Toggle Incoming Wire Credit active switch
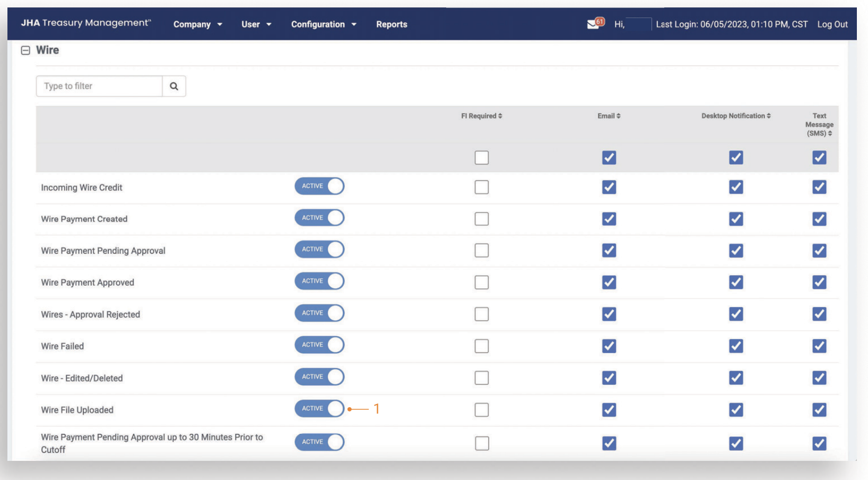868x480 pixels. (319, 186)
